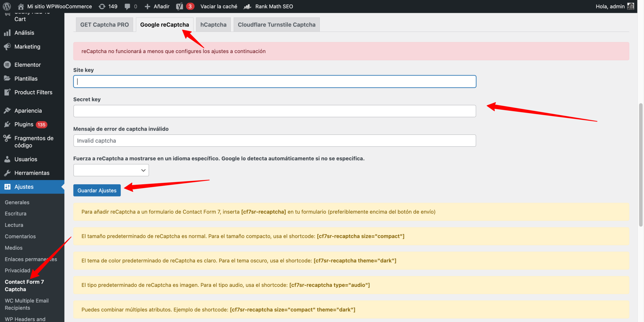Open Contact Form 7 Captcha submenu
The image size is (644, 322).
pyautogui.click(x=24, y=285)
